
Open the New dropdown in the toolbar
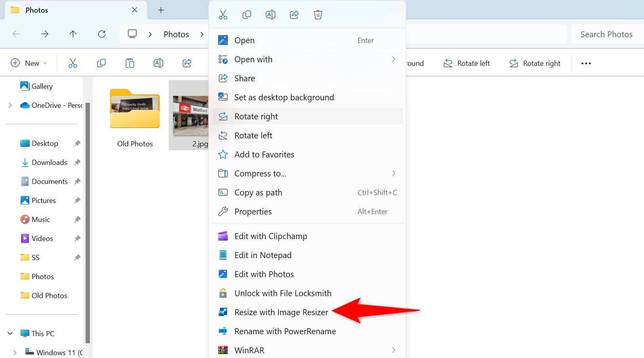tap(29, 63)
